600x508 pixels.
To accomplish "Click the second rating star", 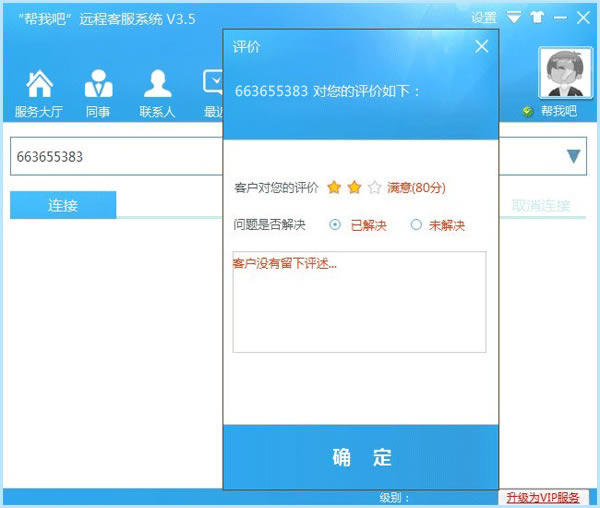I will 354,187.
